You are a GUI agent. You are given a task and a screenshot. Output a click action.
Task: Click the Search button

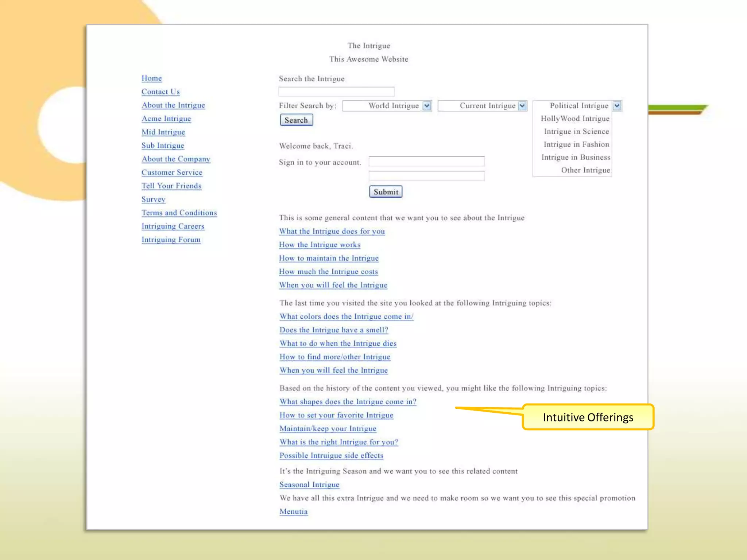[296, 120]
